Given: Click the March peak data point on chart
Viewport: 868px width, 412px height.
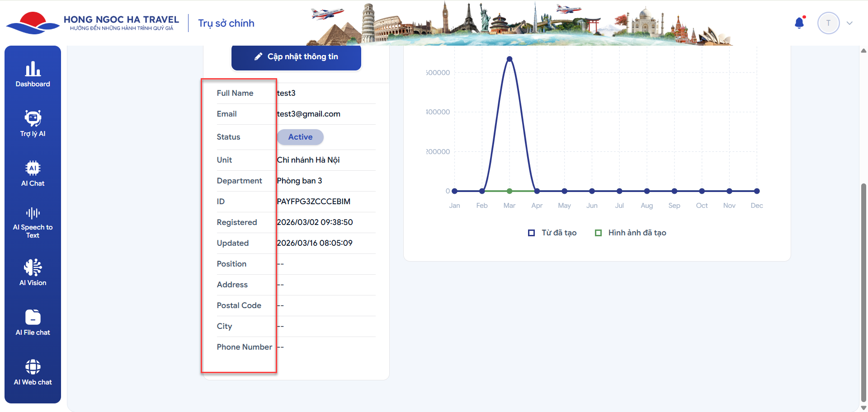Looking at the screenshot, I should [x=509, y=59].
